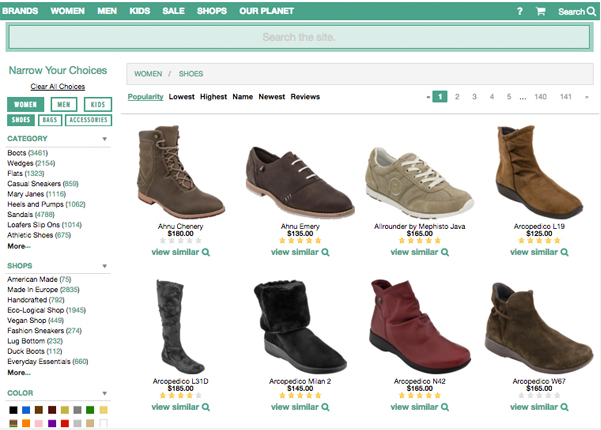Go to page 2 of results
Viewport: 601px width, 430px height.
point(457,97)
